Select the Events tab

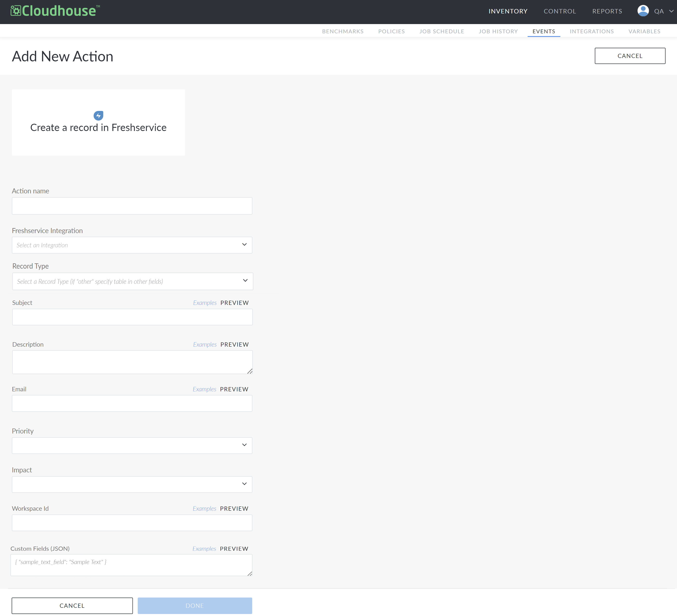pyautogui.click(x=544, y=31)
